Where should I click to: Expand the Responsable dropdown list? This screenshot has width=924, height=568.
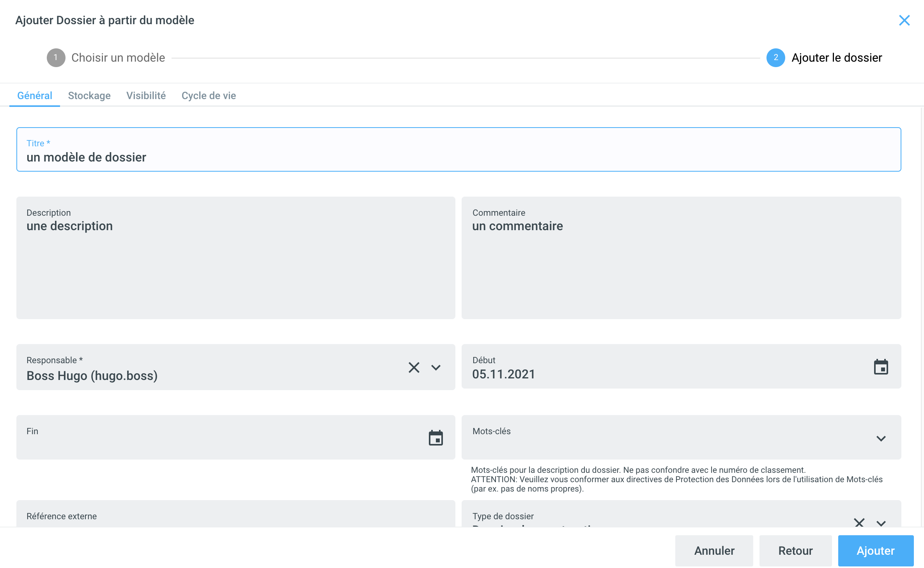click(x=435, y=367)
